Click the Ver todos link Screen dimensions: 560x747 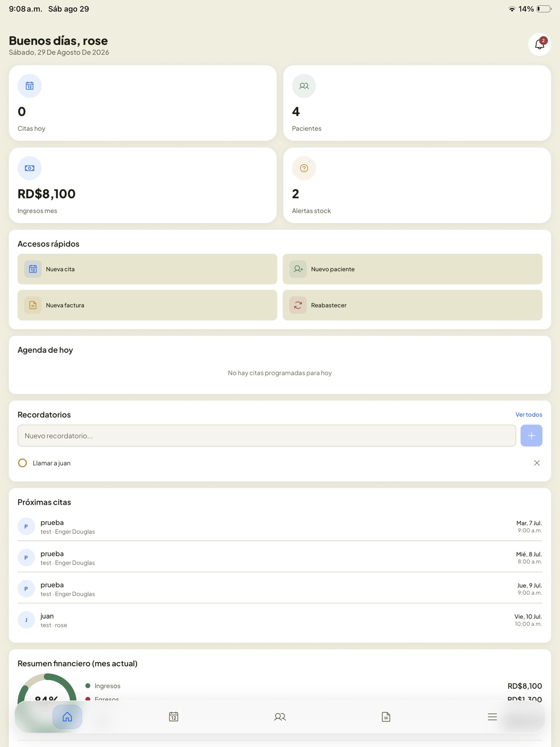click(529, 415)
